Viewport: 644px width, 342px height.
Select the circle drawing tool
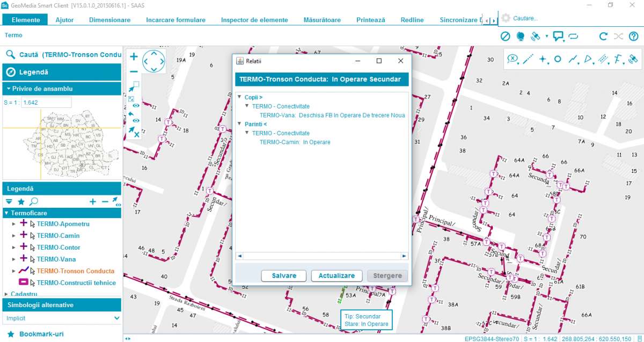click(558, 59)
